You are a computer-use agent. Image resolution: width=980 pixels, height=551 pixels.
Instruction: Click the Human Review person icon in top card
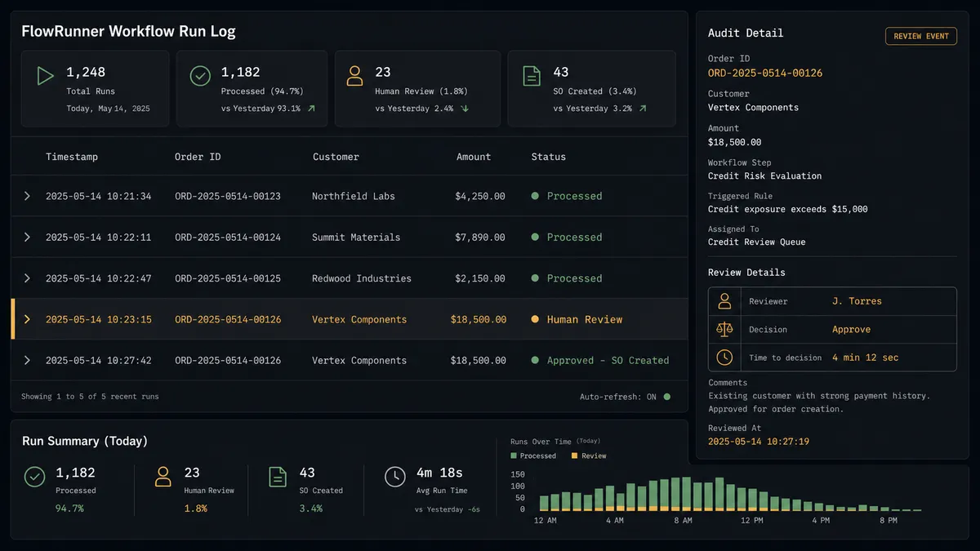point(354,77)
